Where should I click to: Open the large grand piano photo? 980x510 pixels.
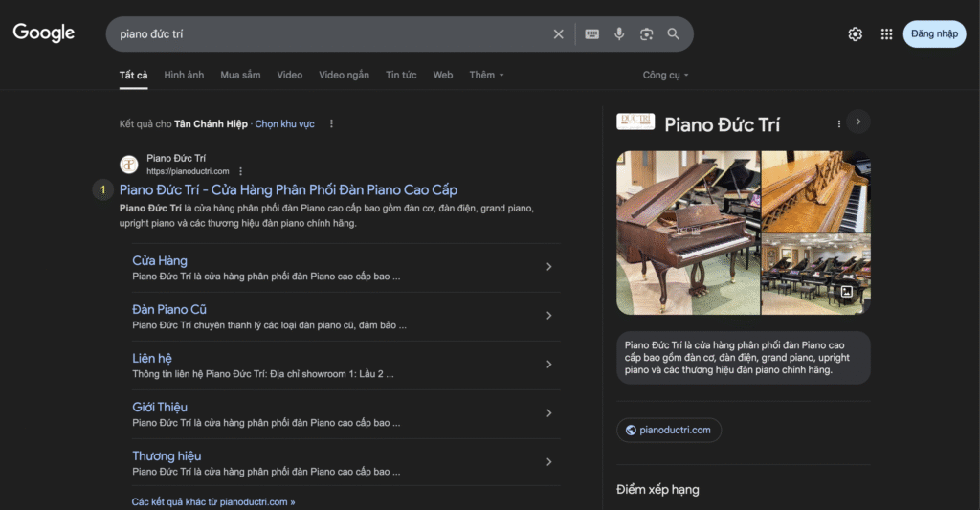pyautogui.click(x=688, y=233)
